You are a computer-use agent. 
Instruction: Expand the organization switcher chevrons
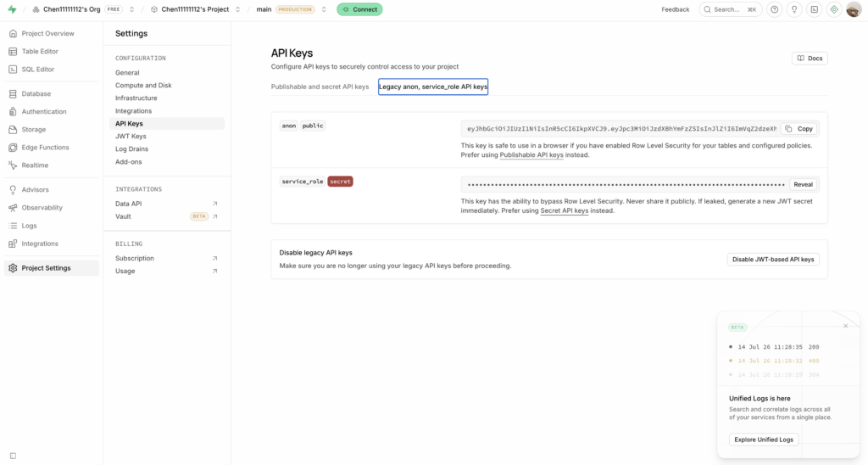(x=131, y=9)
